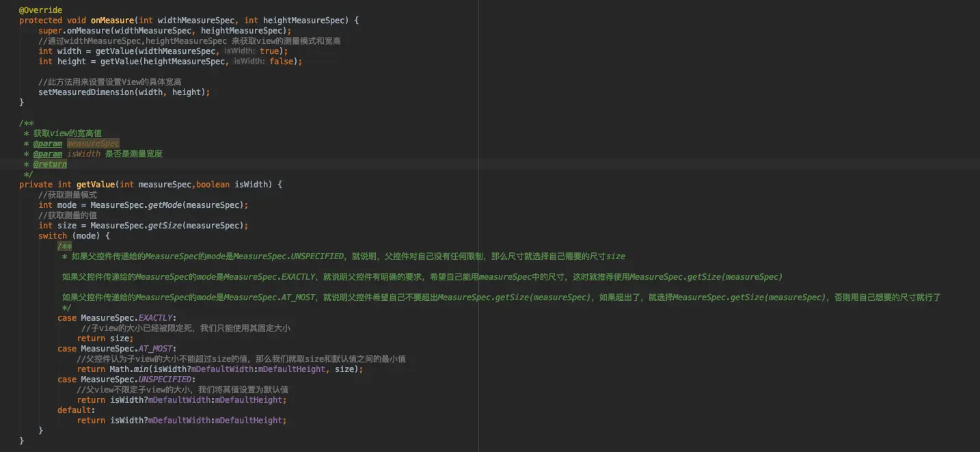This screenshot has width=980, height=452.
Task: Click the "int height = getValue" line
Action: [170, 62]
